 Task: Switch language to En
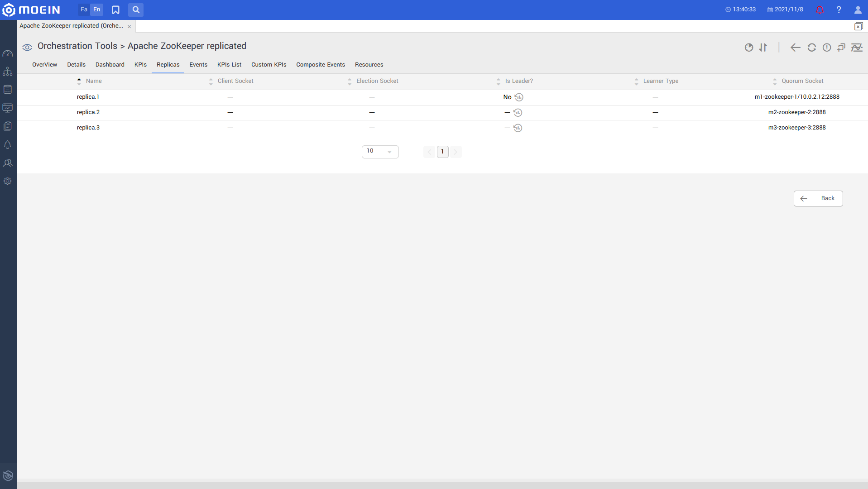(97, 10)
